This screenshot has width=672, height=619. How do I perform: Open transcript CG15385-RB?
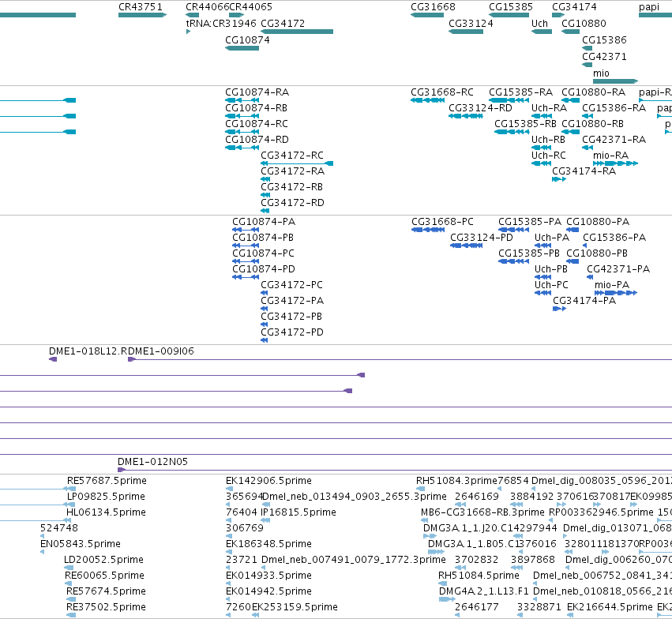click(x=512, y=132)
